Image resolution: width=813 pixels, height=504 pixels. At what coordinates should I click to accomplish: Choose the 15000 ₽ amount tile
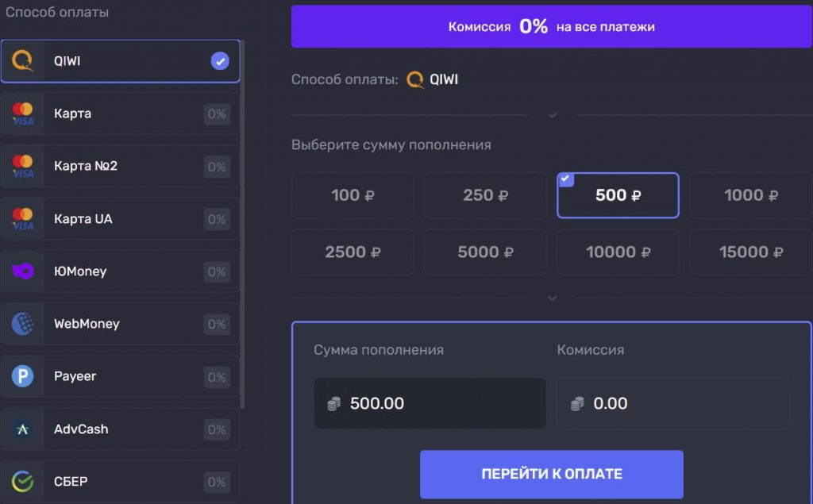point(749,252)
